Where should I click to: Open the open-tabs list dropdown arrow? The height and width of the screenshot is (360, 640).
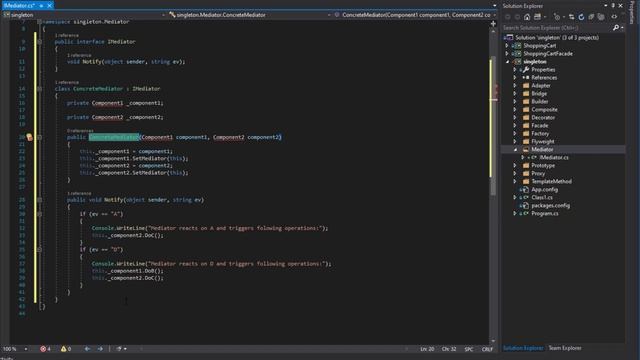tap(495, 6)
